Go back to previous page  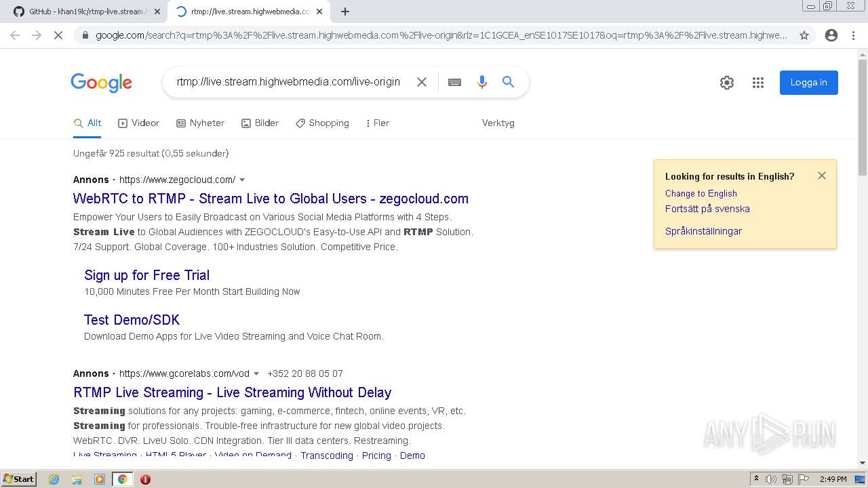click(x=15, y=35)
